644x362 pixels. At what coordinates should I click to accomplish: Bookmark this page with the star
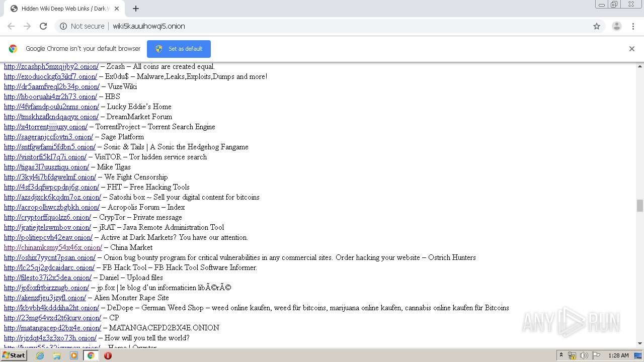[x=597, y=26]
